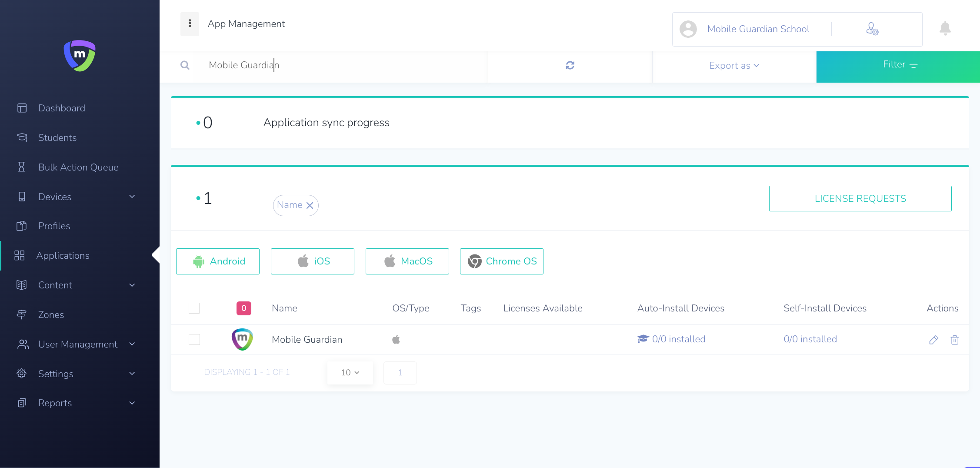Click the OS/Type column header

411,308
